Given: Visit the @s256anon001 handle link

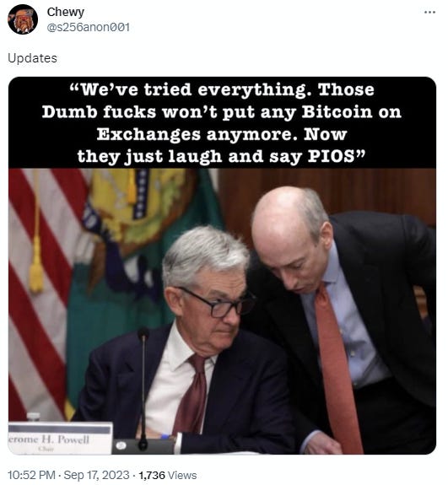Looking at the screenshot, I should coord(89,27).
